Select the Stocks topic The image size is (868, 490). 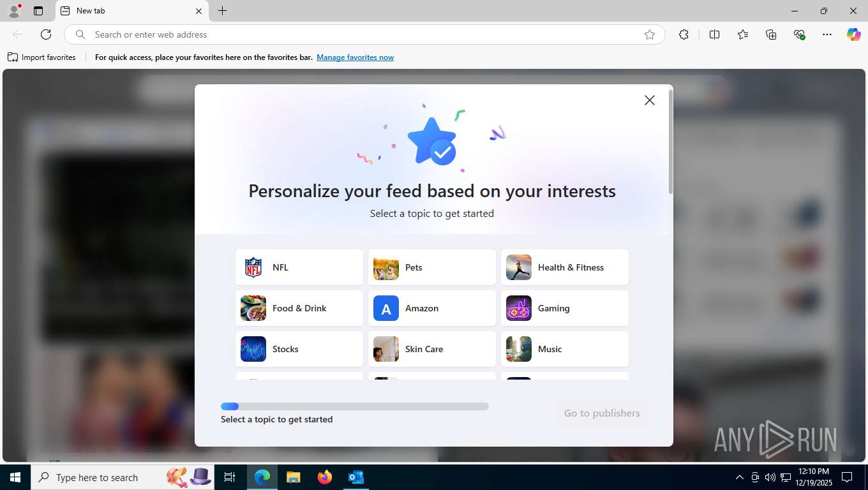[299, 349]
